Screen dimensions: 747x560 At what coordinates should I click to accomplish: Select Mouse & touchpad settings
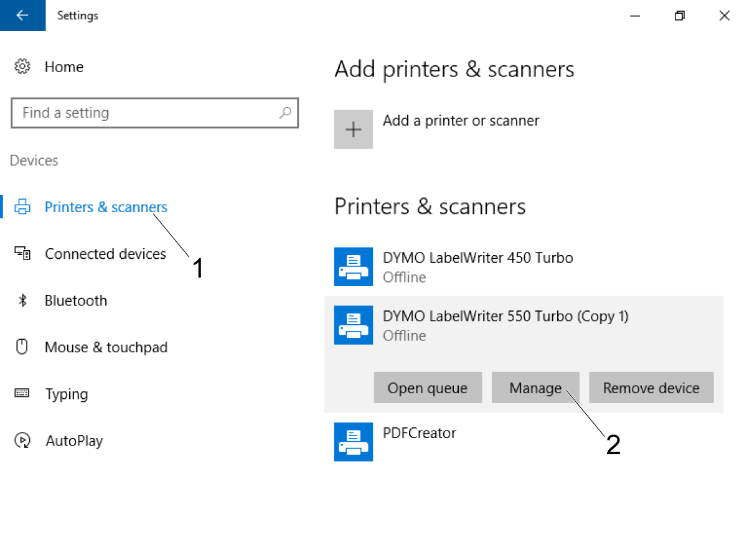coord(106,347)
